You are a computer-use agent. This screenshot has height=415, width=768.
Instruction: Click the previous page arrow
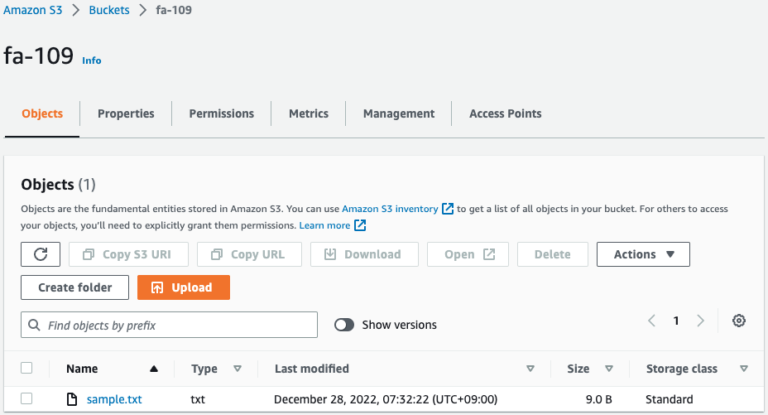[651, 321]
